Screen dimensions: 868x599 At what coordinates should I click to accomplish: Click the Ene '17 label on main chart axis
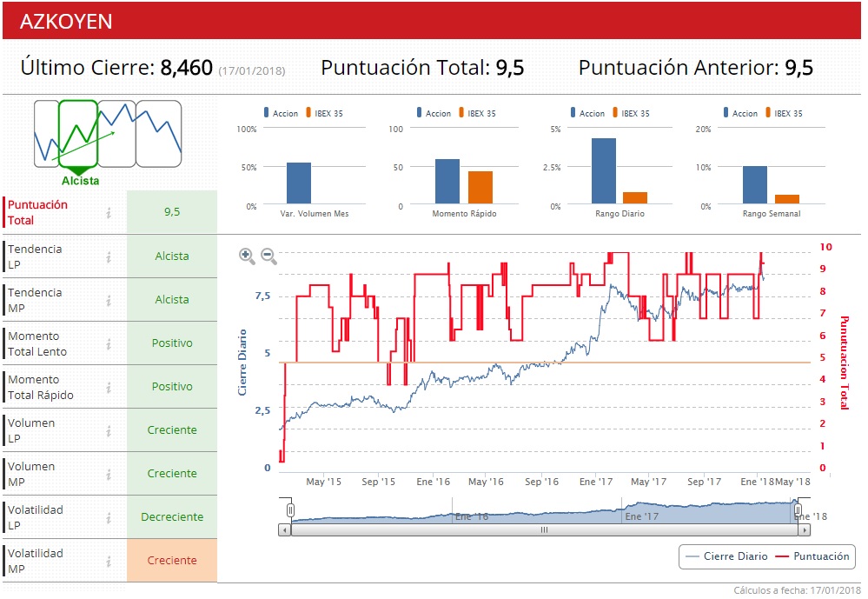coord(596,483)
